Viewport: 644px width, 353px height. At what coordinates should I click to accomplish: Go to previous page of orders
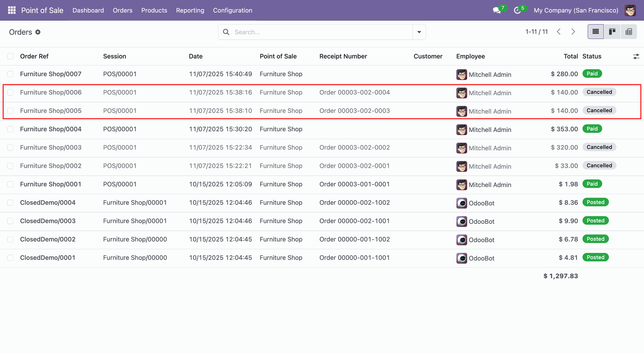pyautogui.click(x=559, y=32)
